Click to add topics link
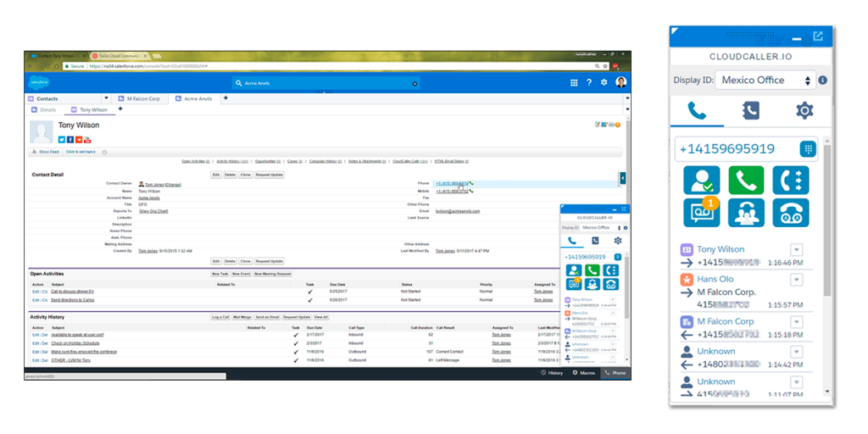 [x=81, y=152]
